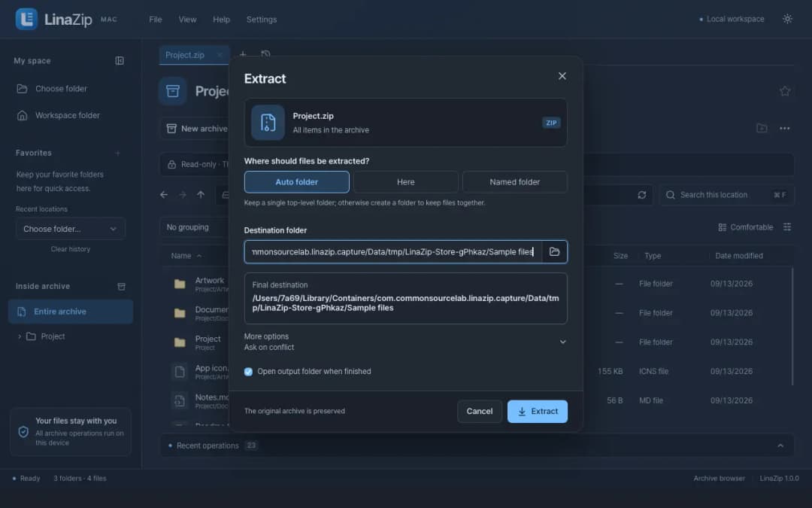Refresh the file listing
Screen dimensions: 812x508
(x=641, y=195)
